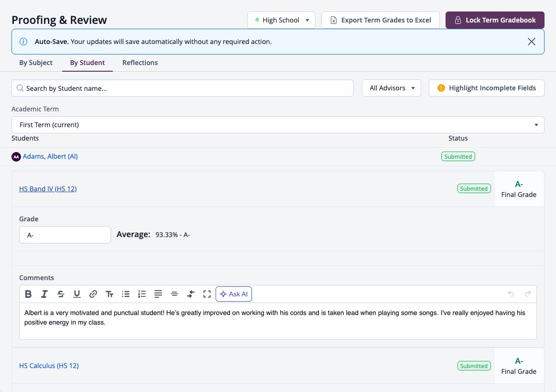The width and height of the screenshot is (556, 392).
Task: Open the High School division dropdown
Action: 281,20
